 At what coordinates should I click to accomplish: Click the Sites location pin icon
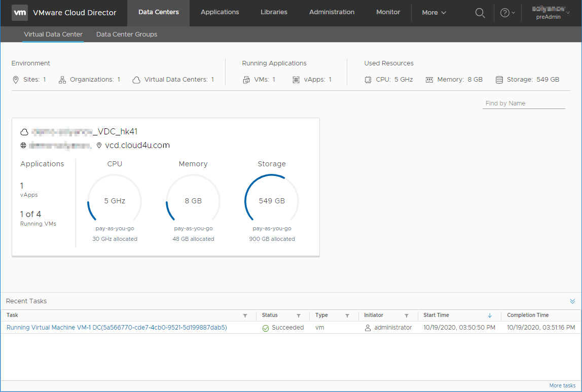[x=16, y=80]
